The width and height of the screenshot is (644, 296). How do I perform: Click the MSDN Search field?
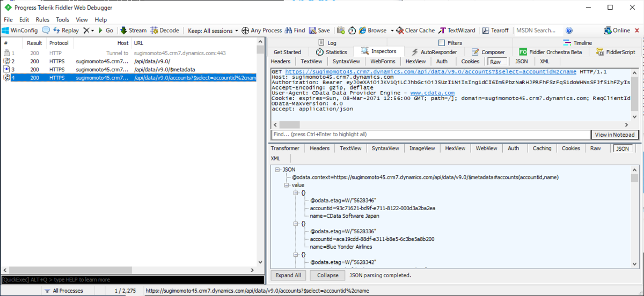coord(537,31)
